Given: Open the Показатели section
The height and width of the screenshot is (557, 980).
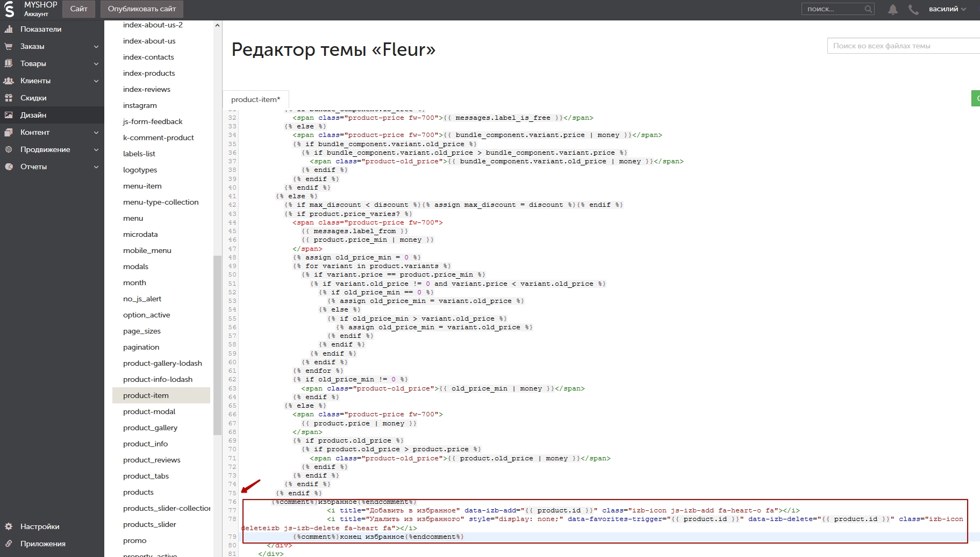Looking at the screenshot, I should pos(52,29).
